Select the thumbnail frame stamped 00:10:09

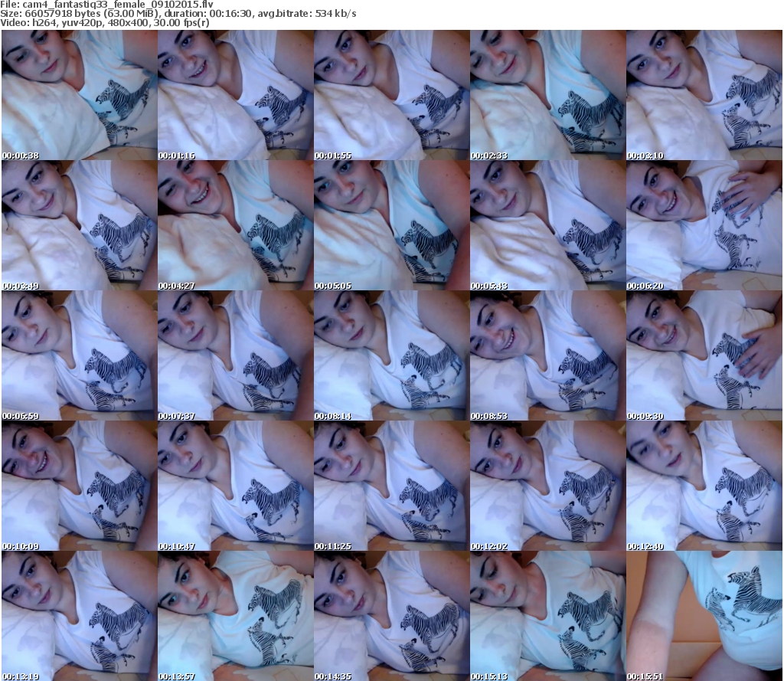tap(80, 486)
